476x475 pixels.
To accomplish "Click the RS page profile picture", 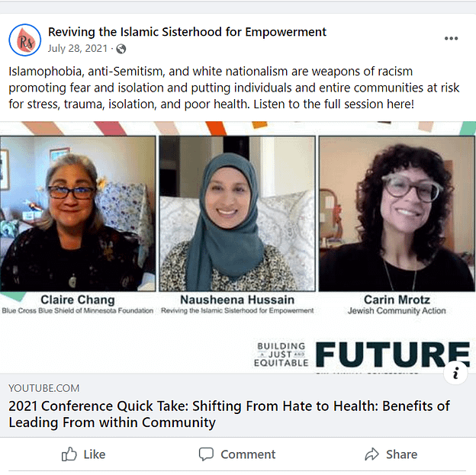I will coord(25,40).
